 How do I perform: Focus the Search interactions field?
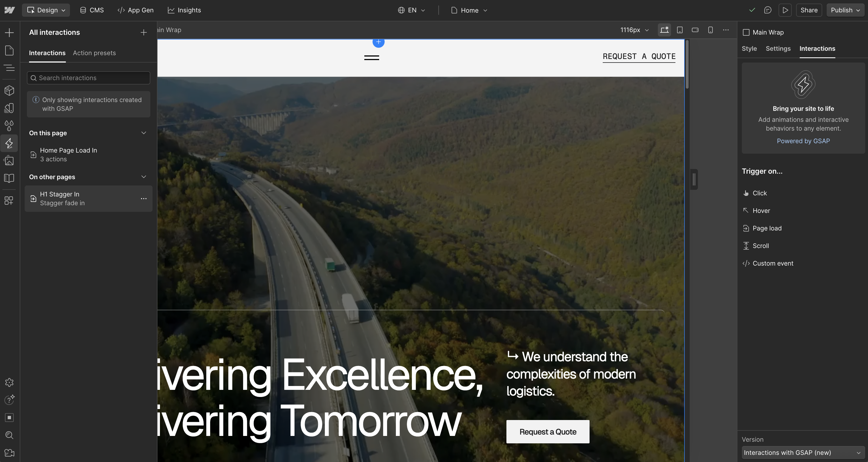pos(89,78)
